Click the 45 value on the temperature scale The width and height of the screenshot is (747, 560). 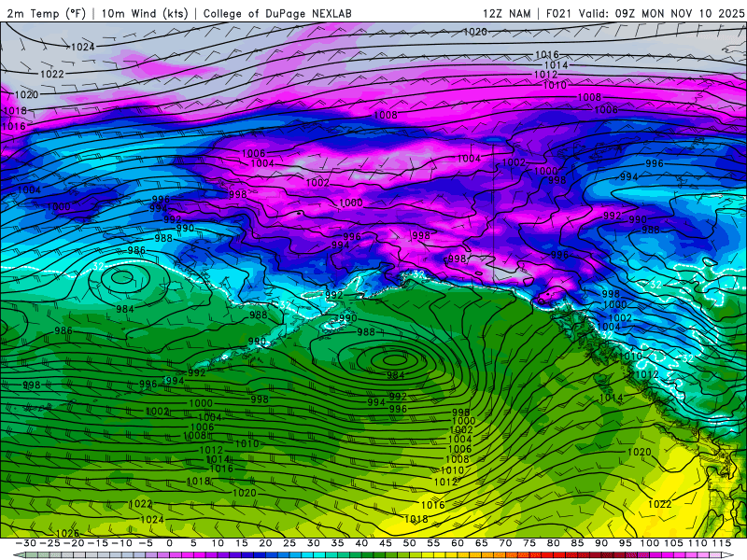pos(386,543)
